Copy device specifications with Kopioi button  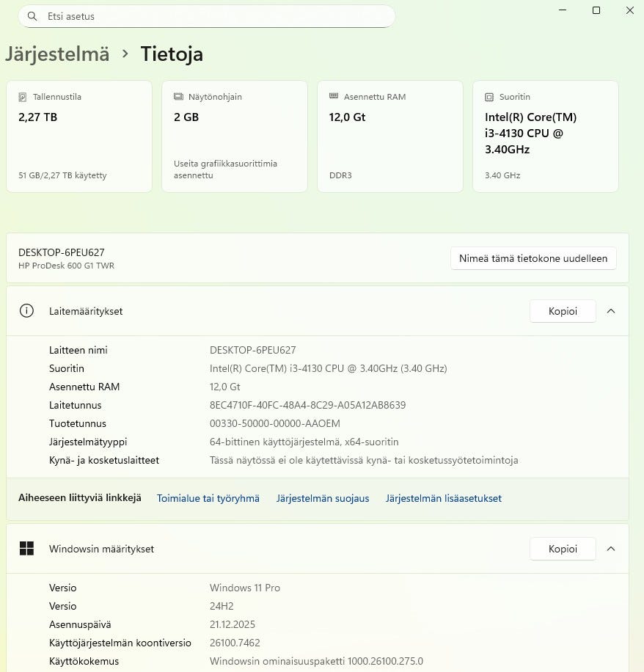coord(563,311)
